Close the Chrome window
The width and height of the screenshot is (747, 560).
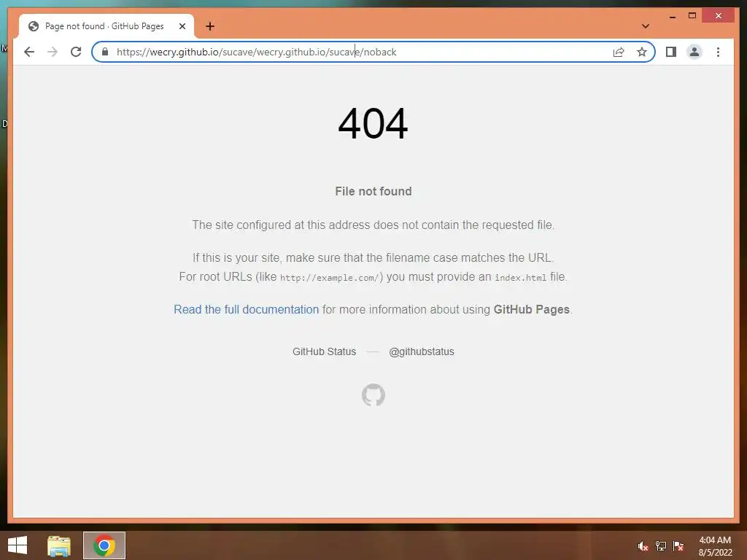point(719,16)
